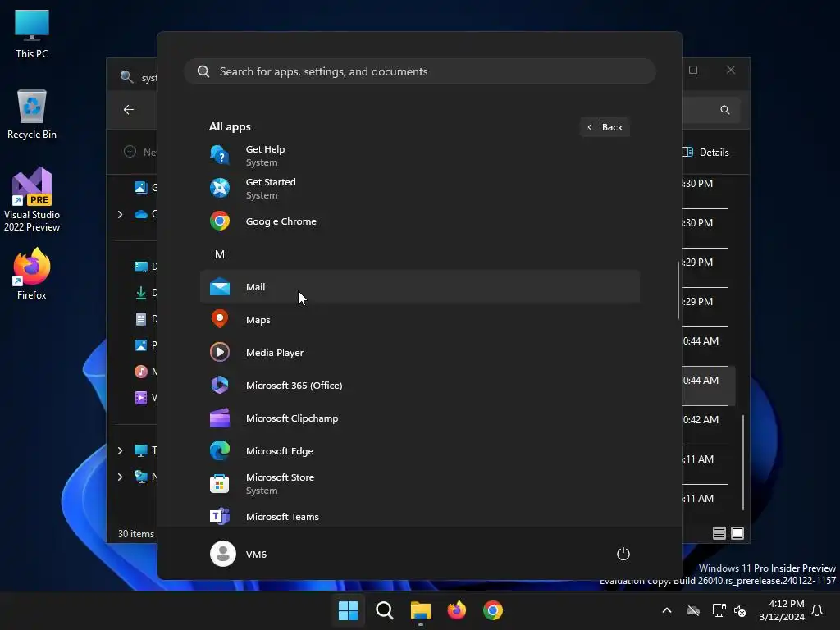Open the VM6 user account menu
Image resolution: width=840 pixels, height=630 pixels.
tap(239, 554)
